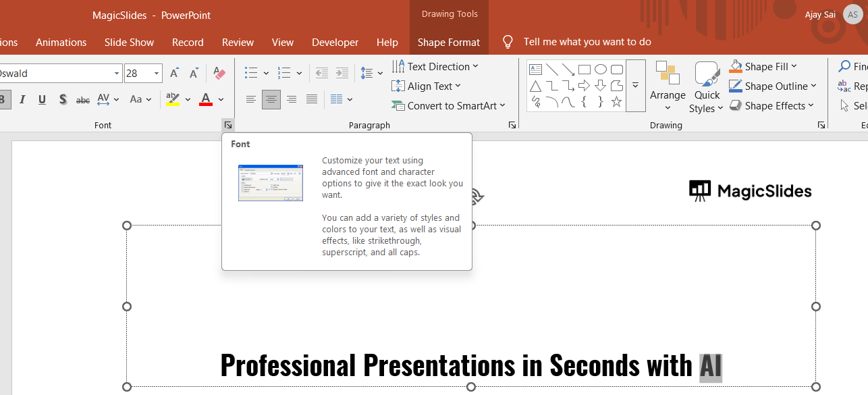Toggle underline formatting
868x395 pixels.
coord(42,99)
